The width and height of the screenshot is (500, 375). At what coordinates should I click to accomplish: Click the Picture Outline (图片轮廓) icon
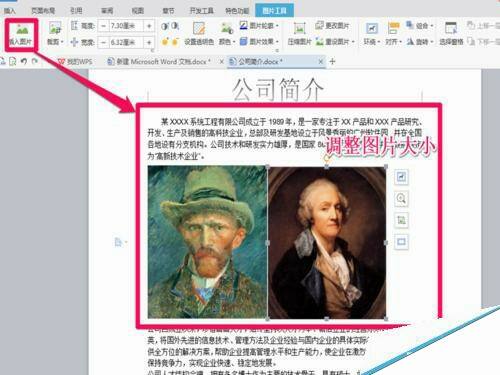coord(244,26)
